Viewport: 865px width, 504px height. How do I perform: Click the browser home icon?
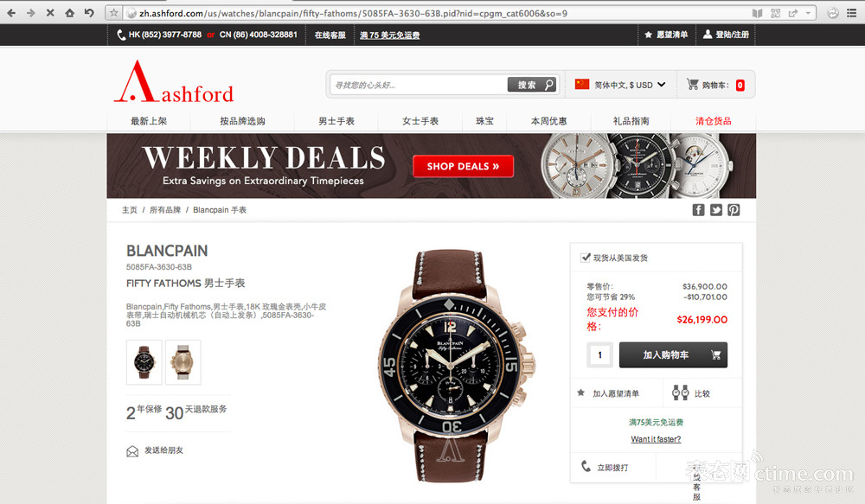coord(69,13)
